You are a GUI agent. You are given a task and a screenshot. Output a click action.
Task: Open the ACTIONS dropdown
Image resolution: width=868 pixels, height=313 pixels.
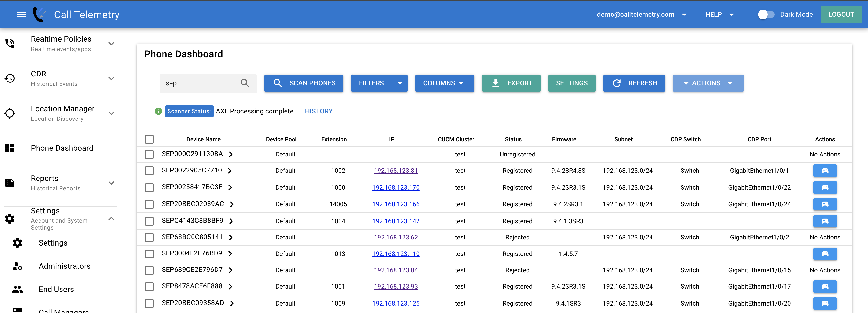click(708, 83)
